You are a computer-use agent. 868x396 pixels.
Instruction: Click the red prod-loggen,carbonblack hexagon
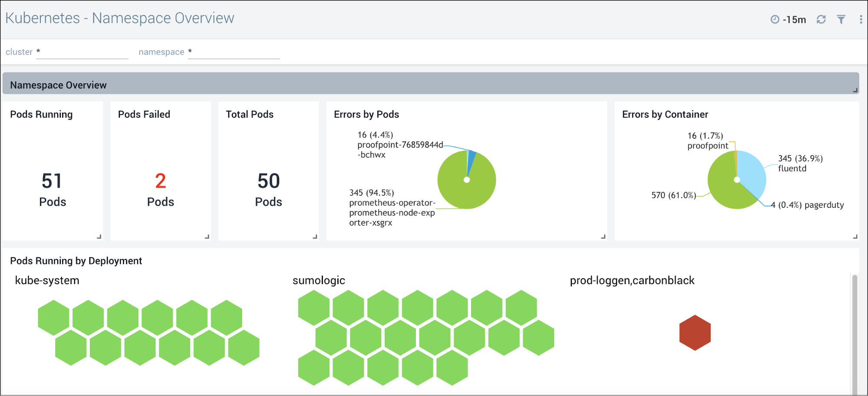[x=695, y=333]
